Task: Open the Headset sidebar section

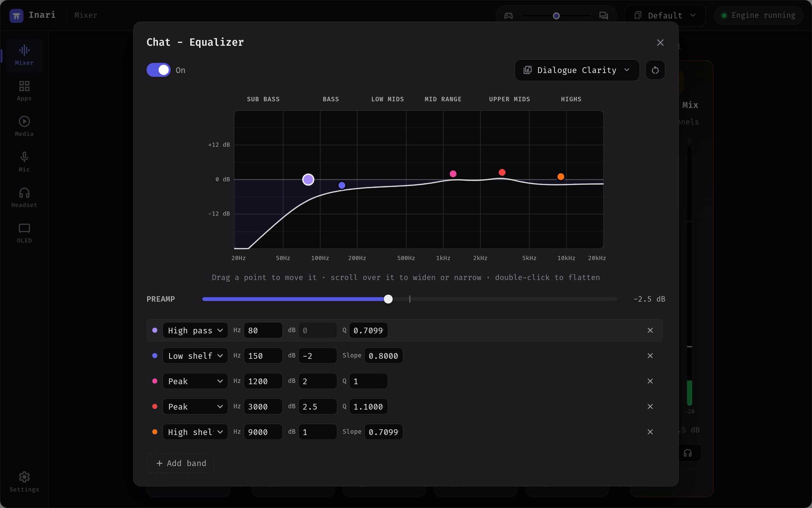Action: [24, 197]
